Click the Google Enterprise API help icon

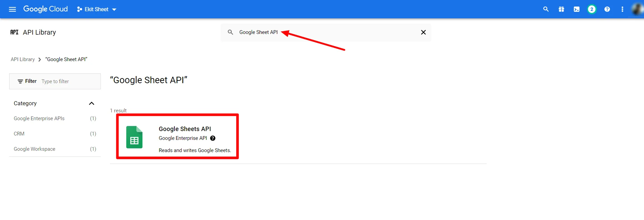click(x=213, y=138)
